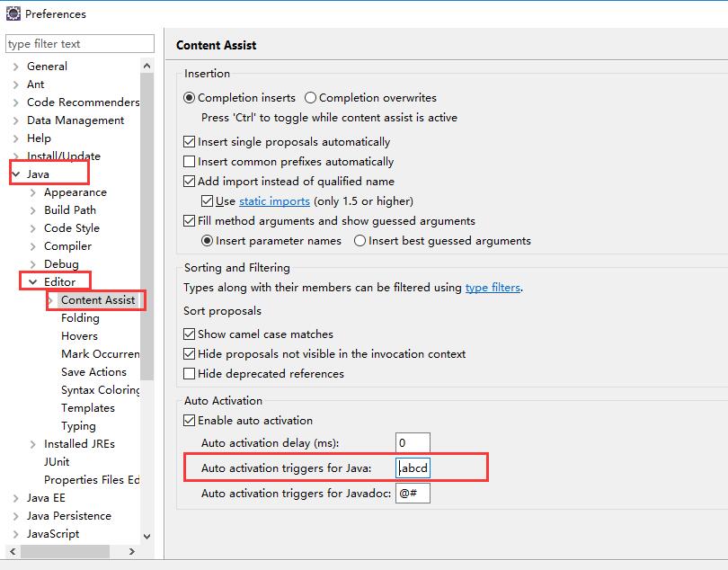Click the type filter text search box
728x570 pixels.
pos(79,44)
